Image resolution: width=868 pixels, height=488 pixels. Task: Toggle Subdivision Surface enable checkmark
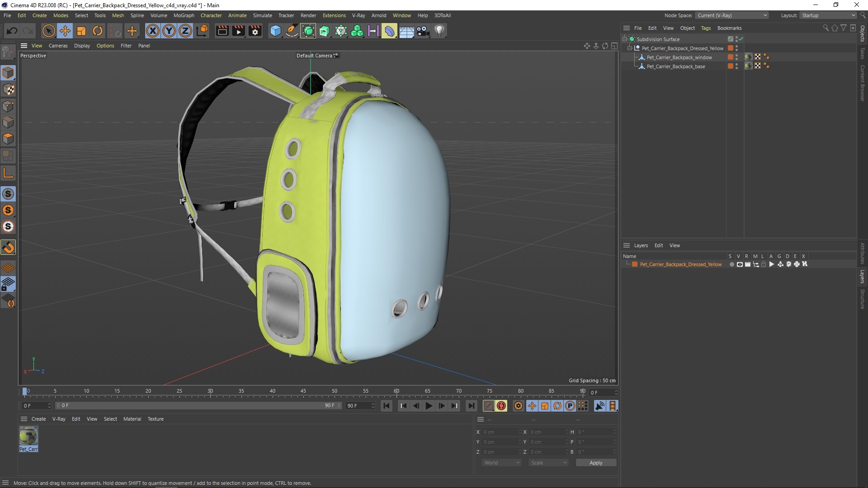[741, 39]
